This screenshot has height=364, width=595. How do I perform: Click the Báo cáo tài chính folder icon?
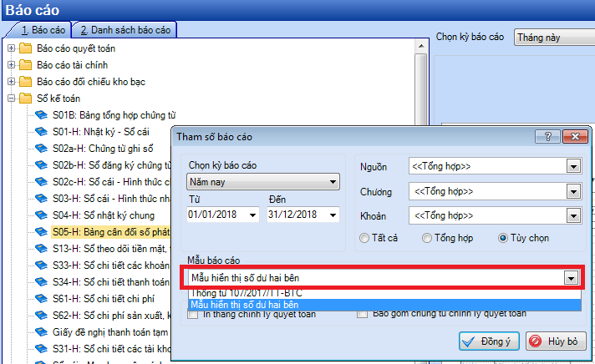25,64
